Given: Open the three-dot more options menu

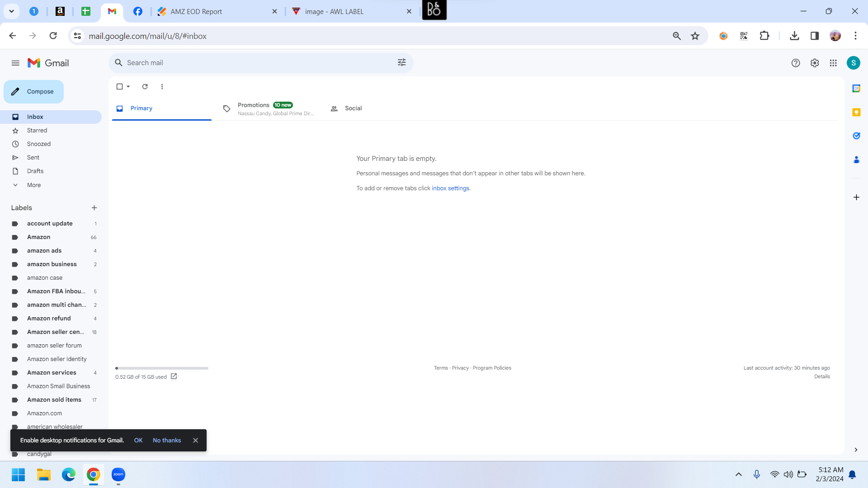Looking at the screenshot, I should coord(162,87).
